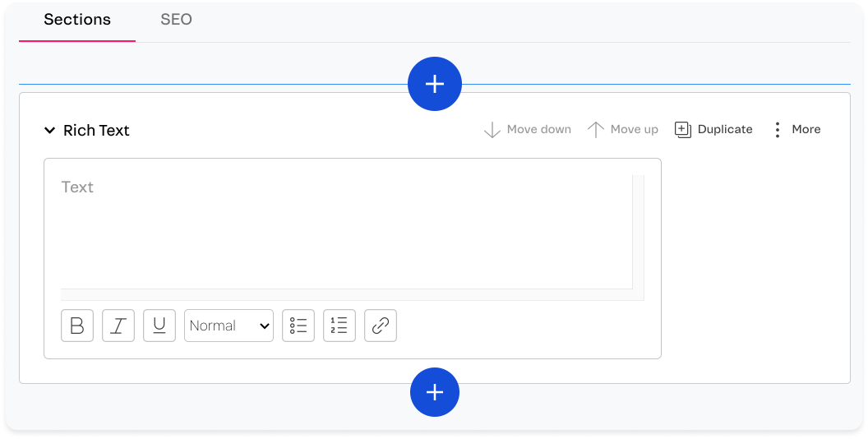
Task: Click the Rich Text section title
Action: tap(96, 131)
